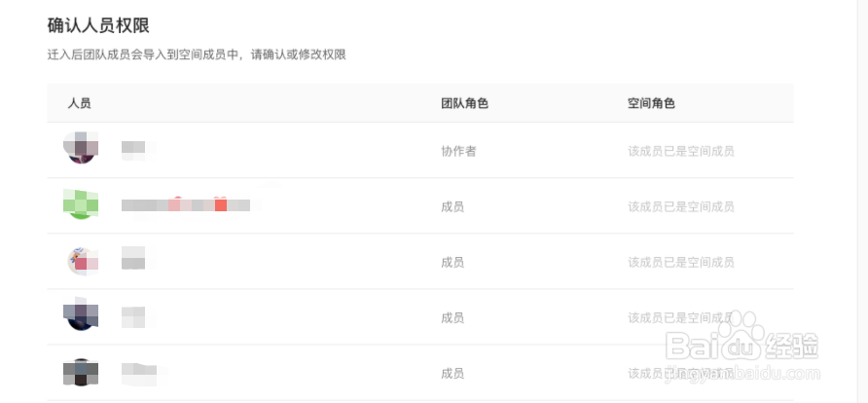
Task: Click the 团队角色 column header
Action: click(x=464, y=103)
